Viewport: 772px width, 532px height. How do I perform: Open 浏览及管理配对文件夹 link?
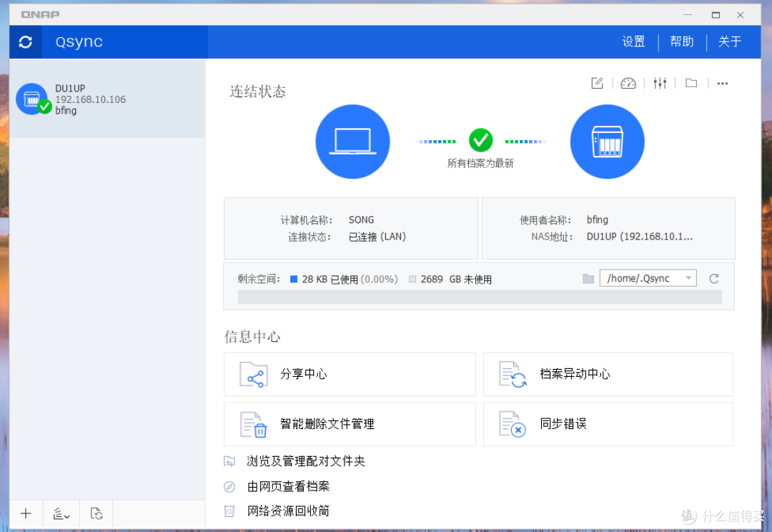point(306,461)
